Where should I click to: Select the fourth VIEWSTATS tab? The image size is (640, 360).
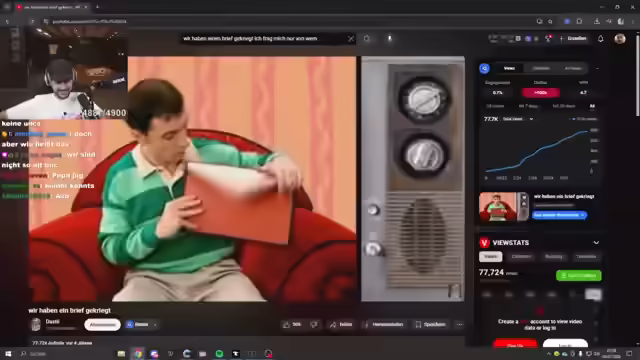pyautogui.click(x=586, y=257)
